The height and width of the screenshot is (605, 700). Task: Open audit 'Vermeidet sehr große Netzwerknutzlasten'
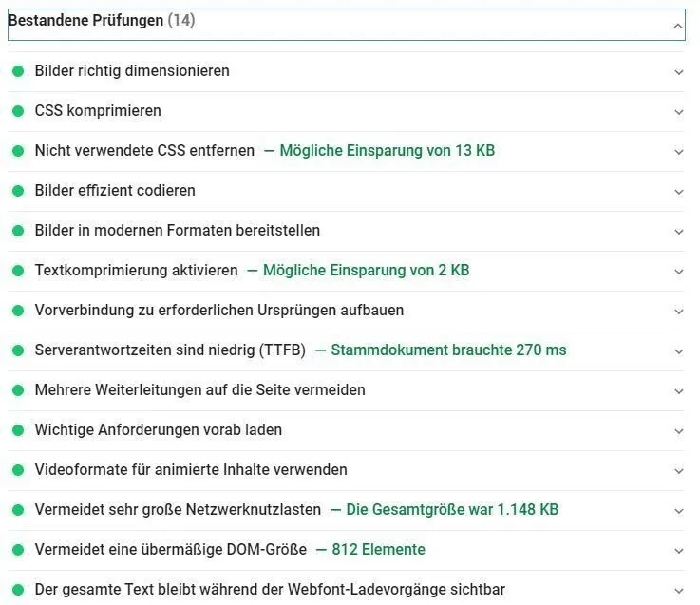[178, 510]
